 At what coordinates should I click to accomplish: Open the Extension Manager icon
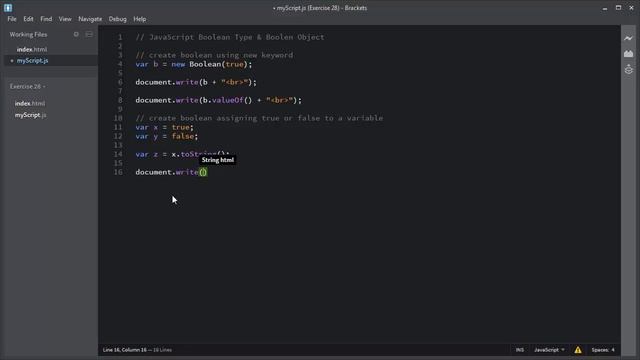(x=628, y=53)
